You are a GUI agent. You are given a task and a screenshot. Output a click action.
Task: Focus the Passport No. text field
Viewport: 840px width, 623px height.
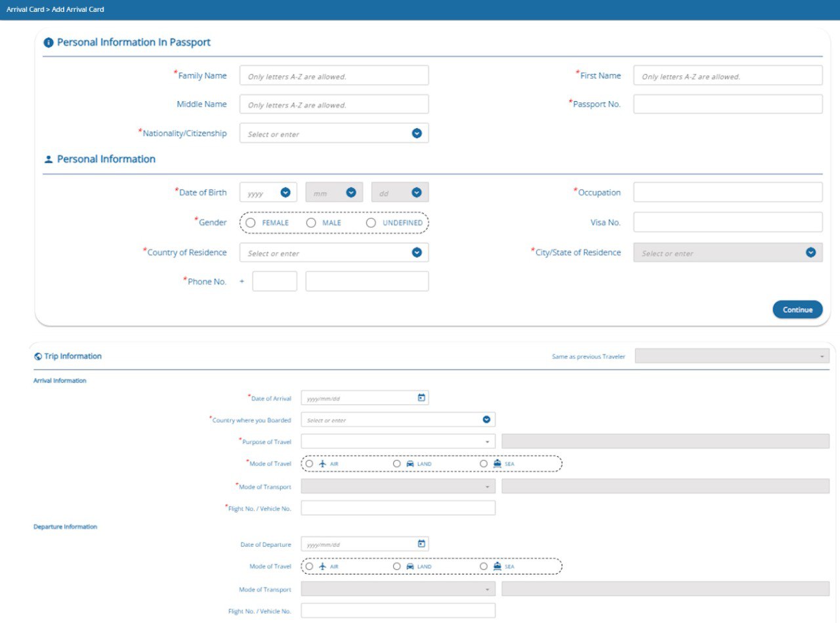727,104
